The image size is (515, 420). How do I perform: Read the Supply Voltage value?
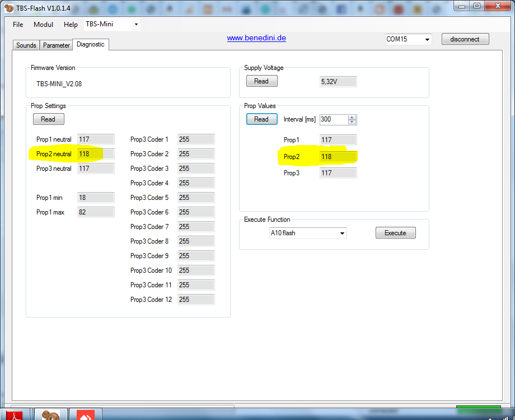pos(261,81)
